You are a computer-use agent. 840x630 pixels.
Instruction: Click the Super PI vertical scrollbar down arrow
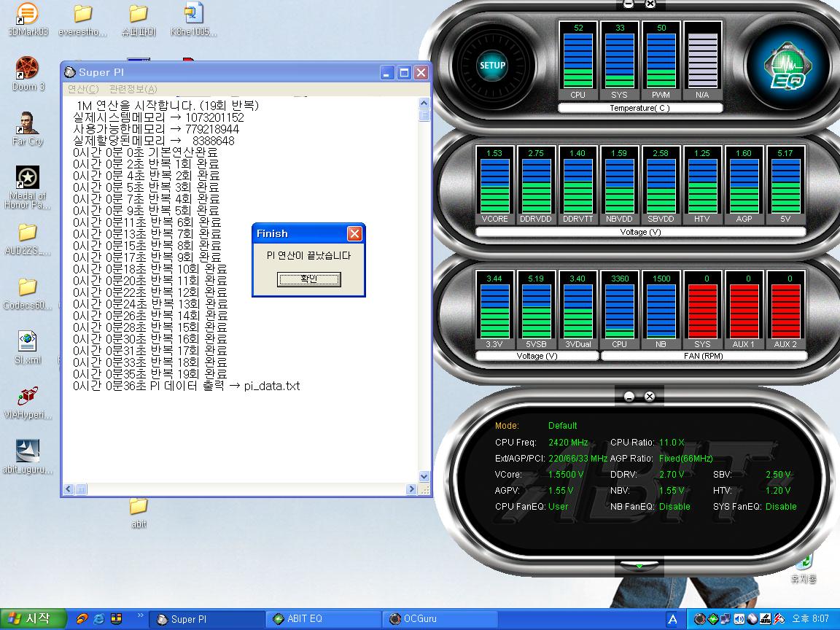pyautogui.click(x=424, y=476)
